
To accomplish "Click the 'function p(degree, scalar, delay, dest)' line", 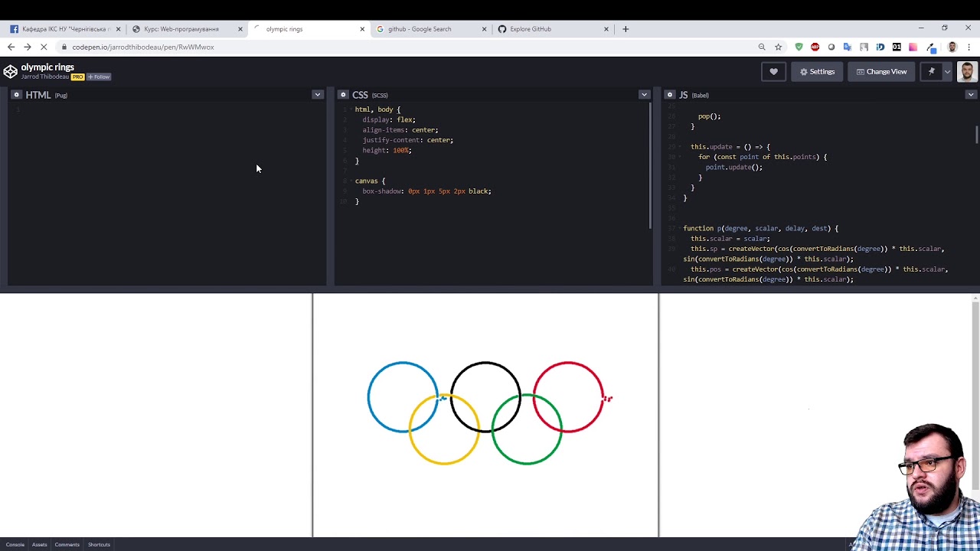I will point(760,228).
